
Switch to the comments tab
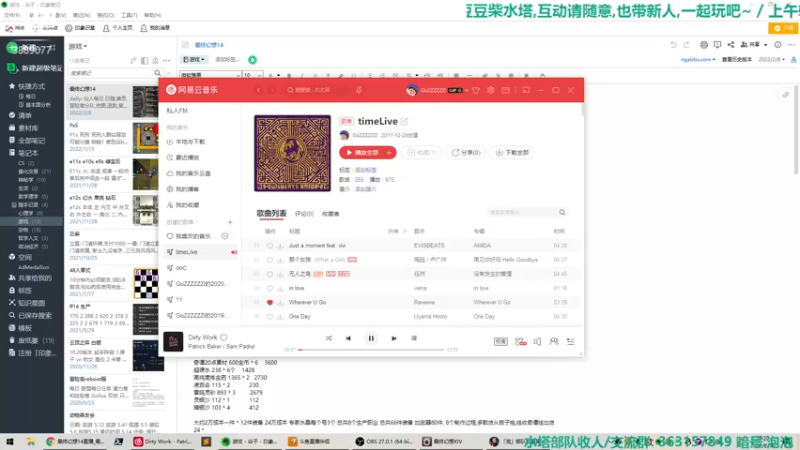pyautogui.click(x=304, y=214)
